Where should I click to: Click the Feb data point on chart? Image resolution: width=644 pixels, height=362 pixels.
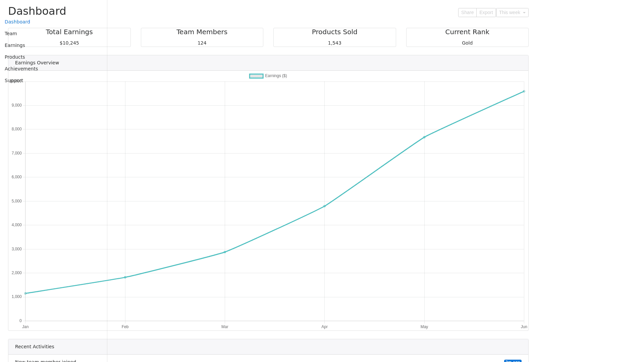[x=125, y=277]
